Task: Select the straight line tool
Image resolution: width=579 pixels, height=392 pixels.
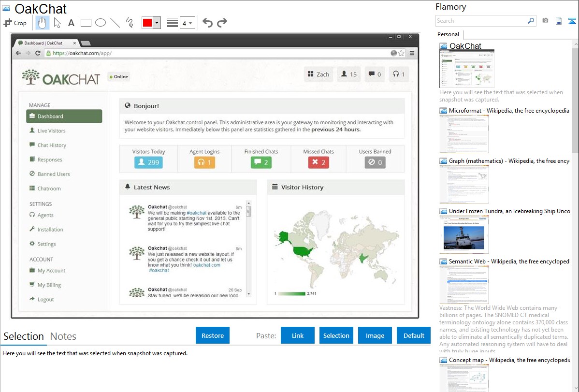Action: tap(115, 23)
